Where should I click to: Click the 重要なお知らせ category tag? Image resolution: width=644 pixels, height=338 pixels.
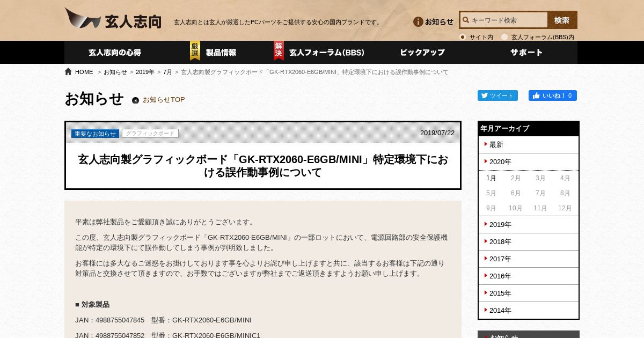[x=96, y=134]
